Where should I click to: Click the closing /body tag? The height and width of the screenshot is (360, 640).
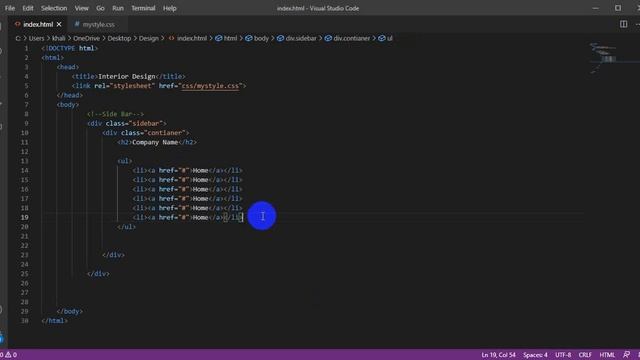click(70, 311)
